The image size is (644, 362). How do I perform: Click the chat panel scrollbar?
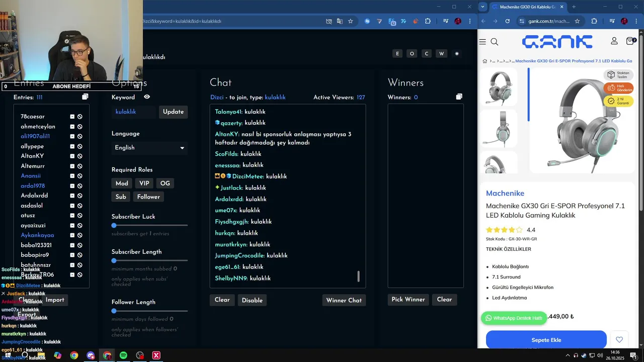coord(359,277)
